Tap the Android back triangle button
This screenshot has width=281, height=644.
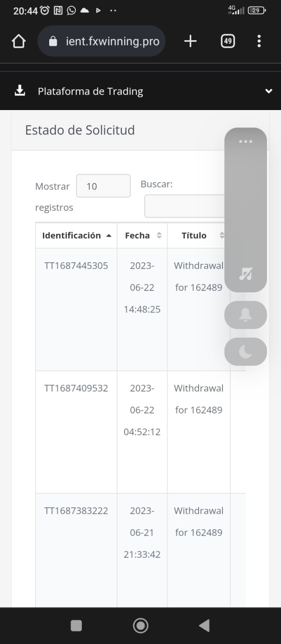(204, 626)
